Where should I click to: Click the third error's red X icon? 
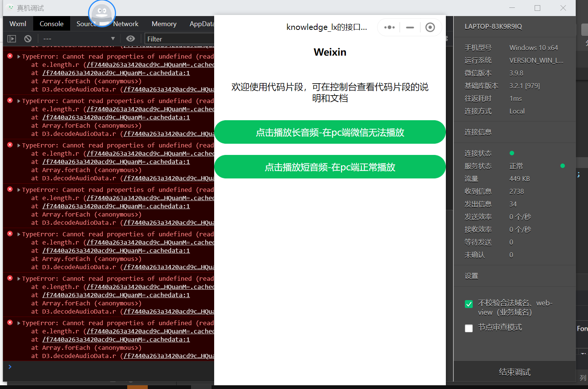pyautogui.click(x=10, y=145)
